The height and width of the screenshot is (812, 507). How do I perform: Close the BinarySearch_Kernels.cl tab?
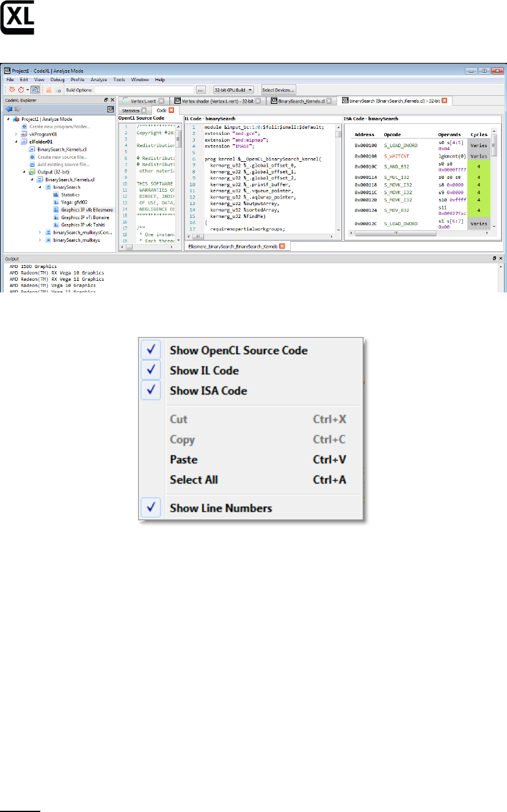tap(330, 100)
